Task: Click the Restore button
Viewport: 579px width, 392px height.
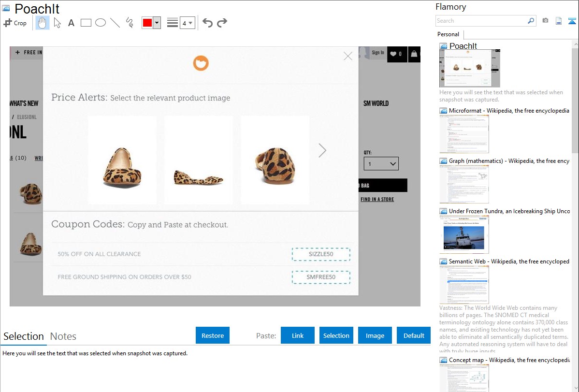Action: (x=213, y=335)
